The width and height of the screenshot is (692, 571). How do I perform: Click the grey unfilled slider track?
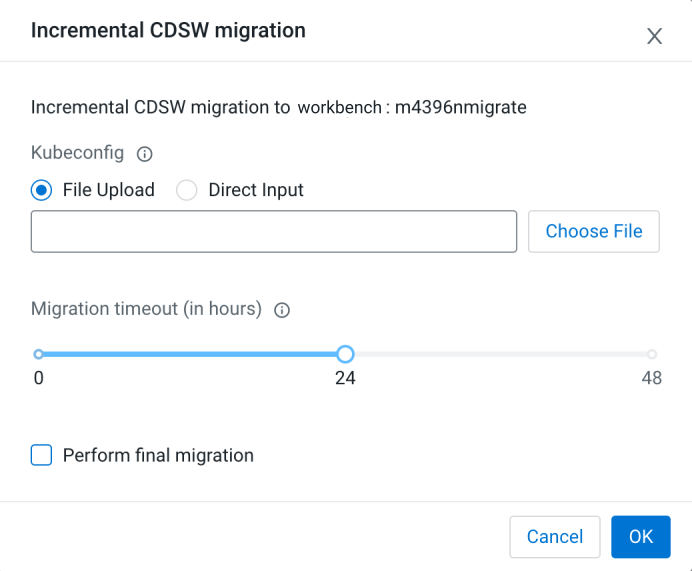[500, 354]
